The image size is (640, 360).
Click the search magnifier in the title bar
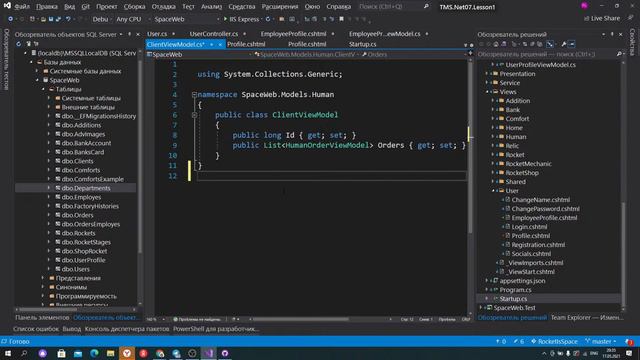point(426,7)
